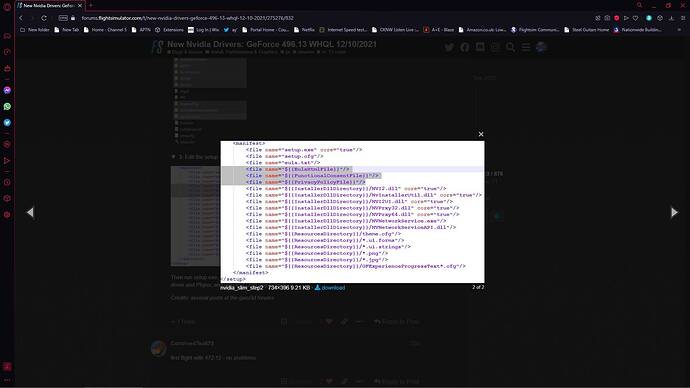This screenshot has width=690, height=388.
Task: Close the New Nvidia Drivers tab
Action: pyautogui.click(x=80, y=6)
